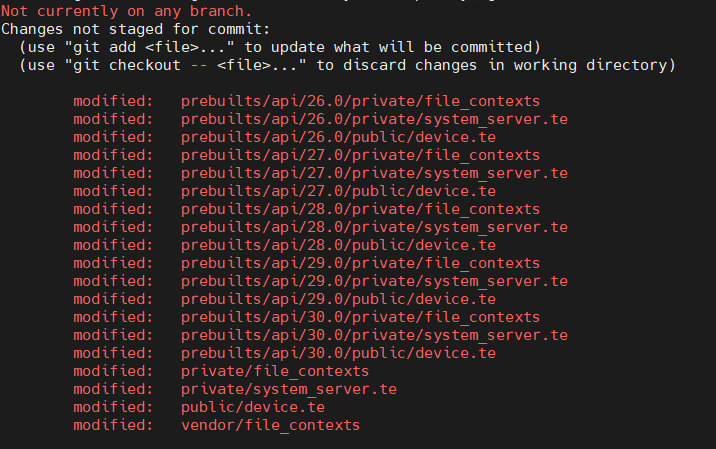Click prebuilts/api/27.0/private/file_contexts path
The height and width of the screenshot is (449, 716).
(x=360, y=155)
